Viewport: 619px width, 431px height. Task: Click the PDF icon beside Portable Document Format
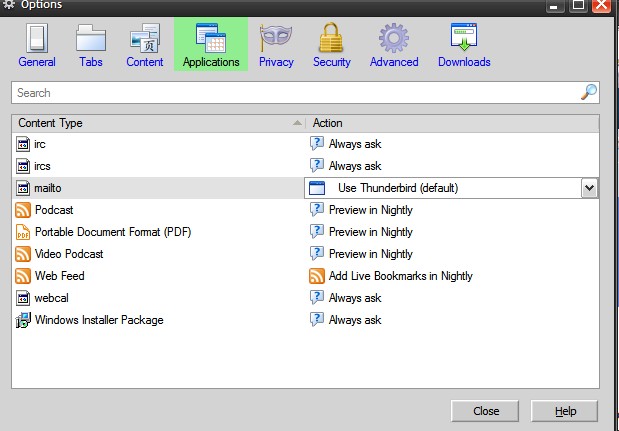coord(24,232)
